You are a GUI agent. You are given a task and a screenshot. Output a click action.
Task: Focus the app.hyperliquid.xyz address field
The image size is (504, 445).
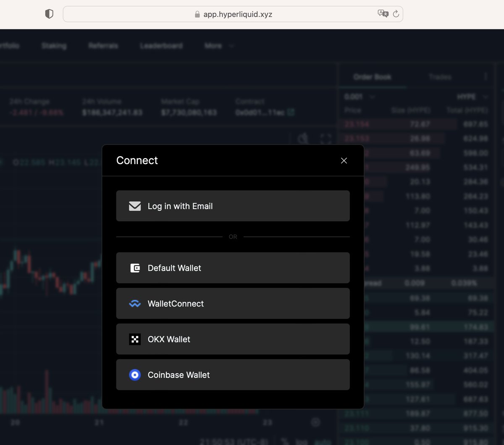click(233, 14)
